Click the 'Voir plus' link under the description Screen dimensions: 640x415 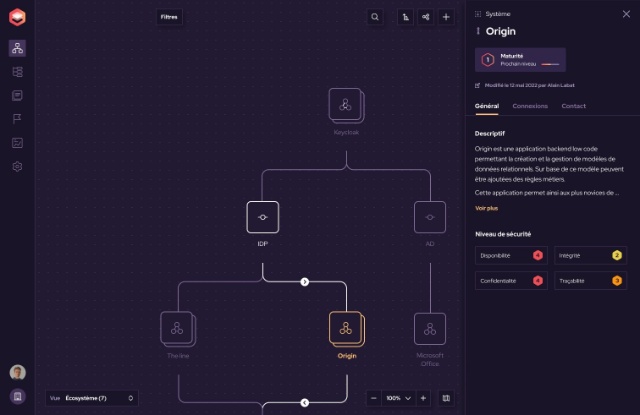[486, 208]
